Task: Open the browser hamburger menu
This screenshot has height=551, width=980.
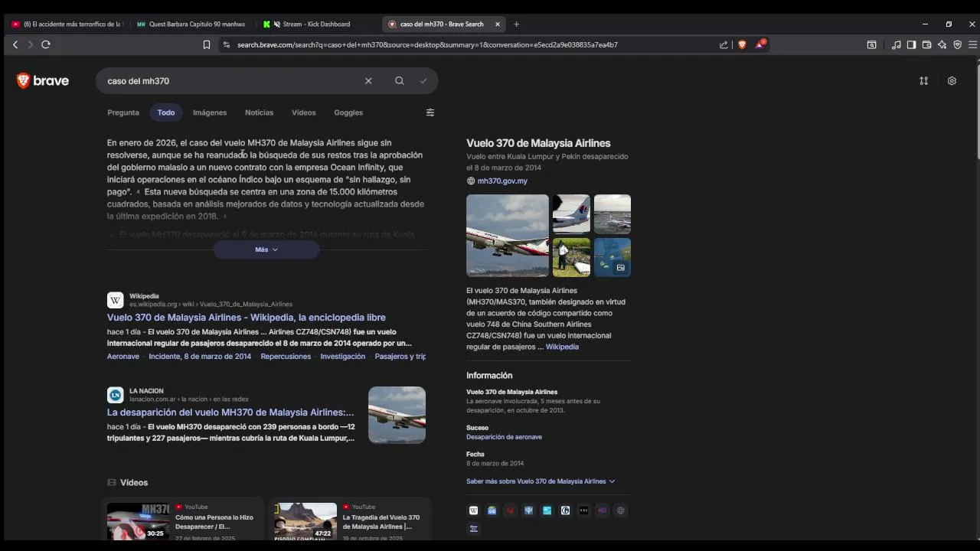Action: pyautogui.click(x=972, y=44)
